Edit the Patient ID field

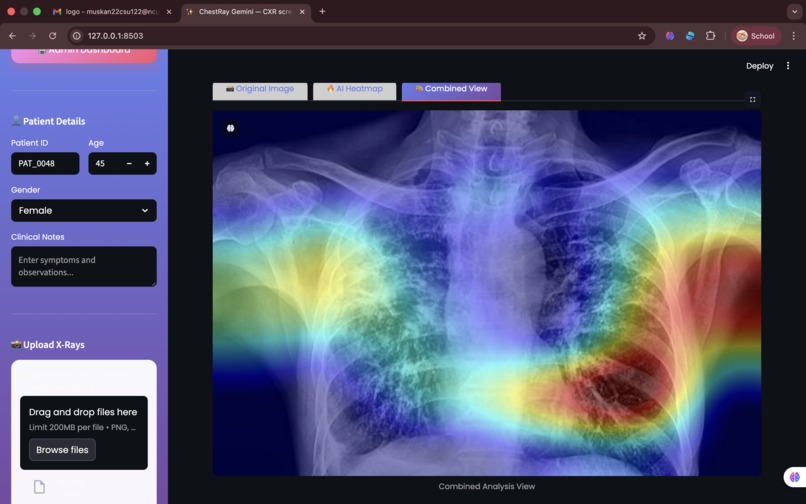pyautogui.click(x=45, y=164)
